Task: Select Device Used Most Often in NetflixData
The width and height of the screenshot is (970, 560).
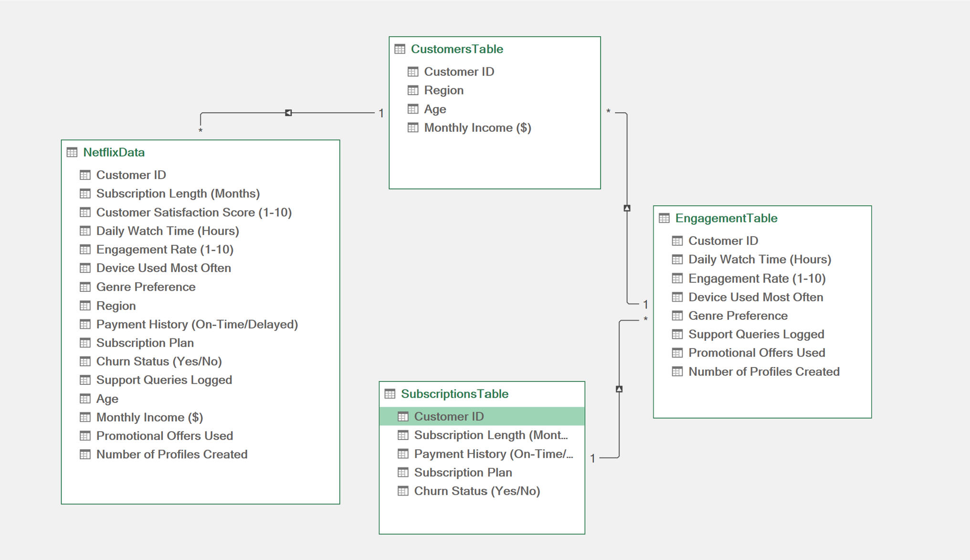Action: [x=163, y=268]
